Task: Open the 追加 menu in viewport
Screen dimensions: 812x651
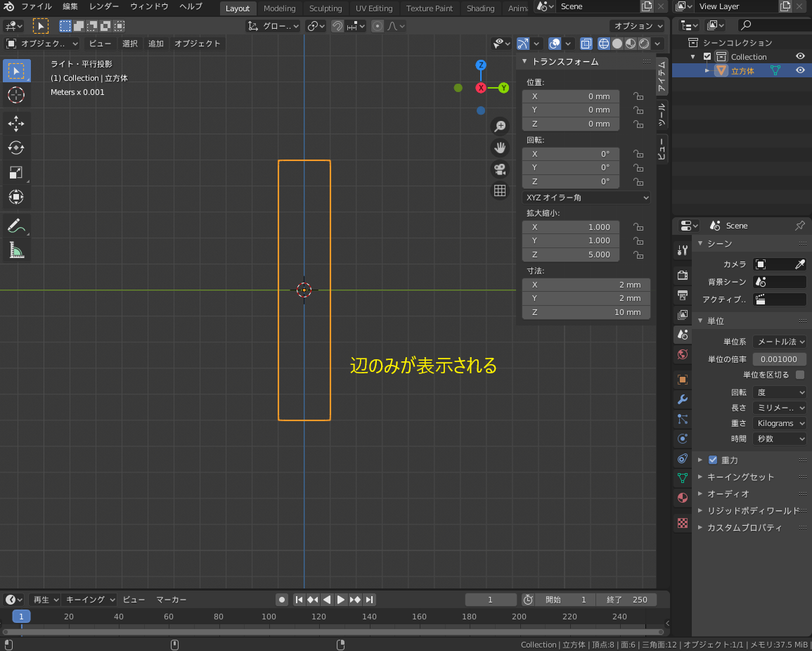Action: tap(156, 44)
